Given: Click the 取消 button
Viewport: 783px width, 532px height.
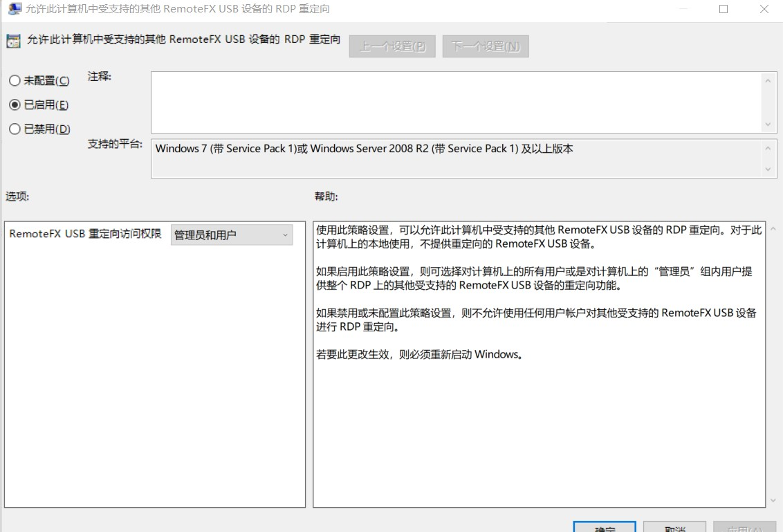Looking at the screenshot, I should (x=674, y=527).
